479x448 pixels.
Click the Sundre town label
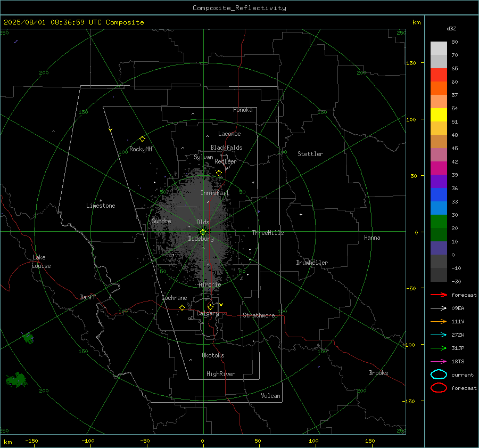pyautogui.click(x=161, y=221)
